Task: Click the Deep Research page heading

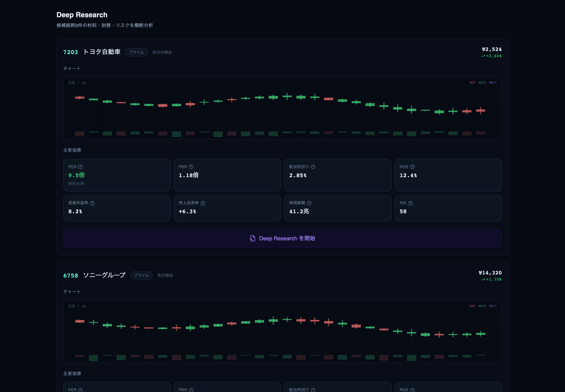Action: click(82, 15)
